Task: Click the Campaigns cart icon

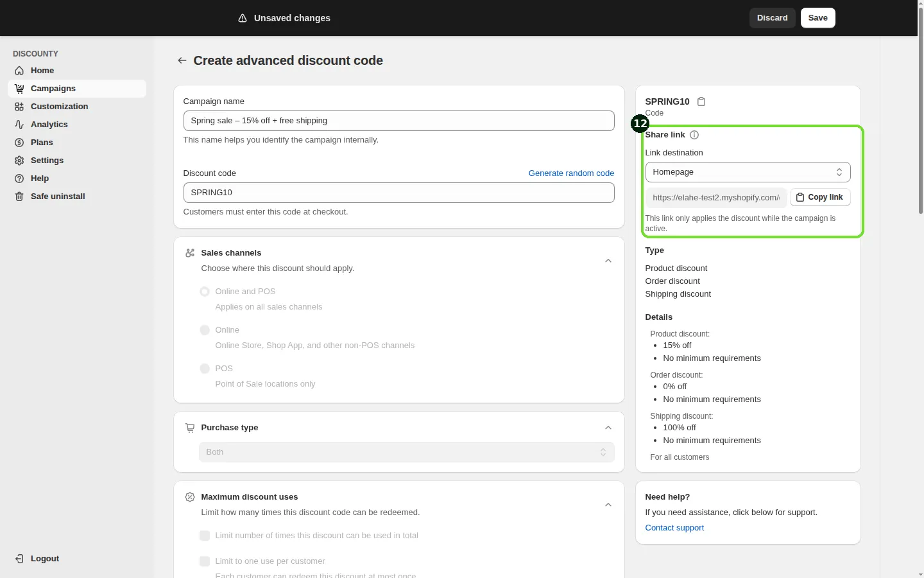Action: pos(19,89)
